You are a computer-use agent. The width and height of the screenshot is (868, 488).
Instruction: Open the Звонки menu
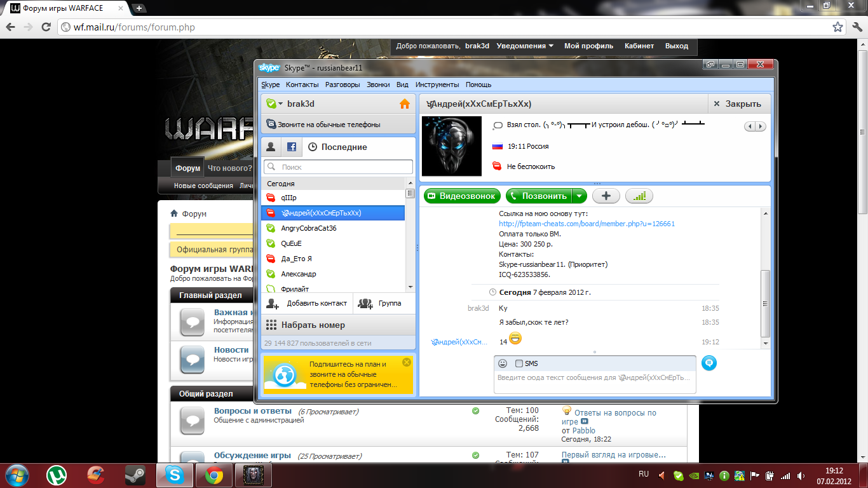point(378,85)
